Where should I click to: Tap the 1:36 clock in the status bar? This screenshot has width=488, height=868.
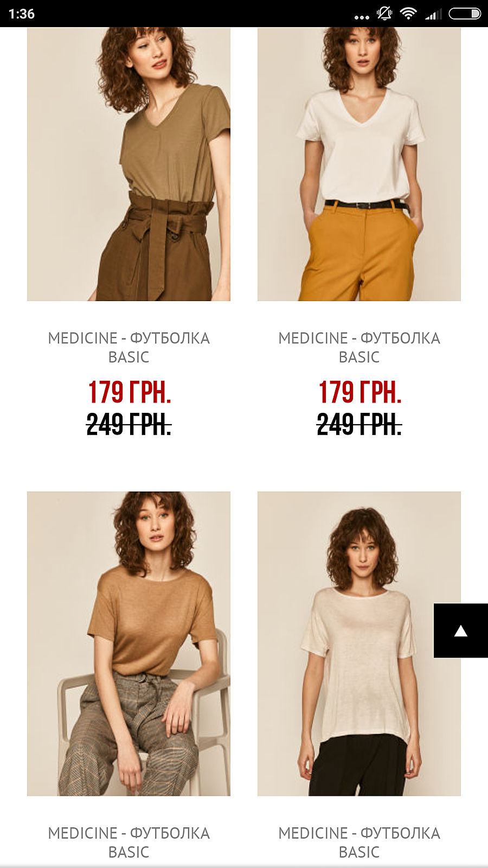[22, 14]
